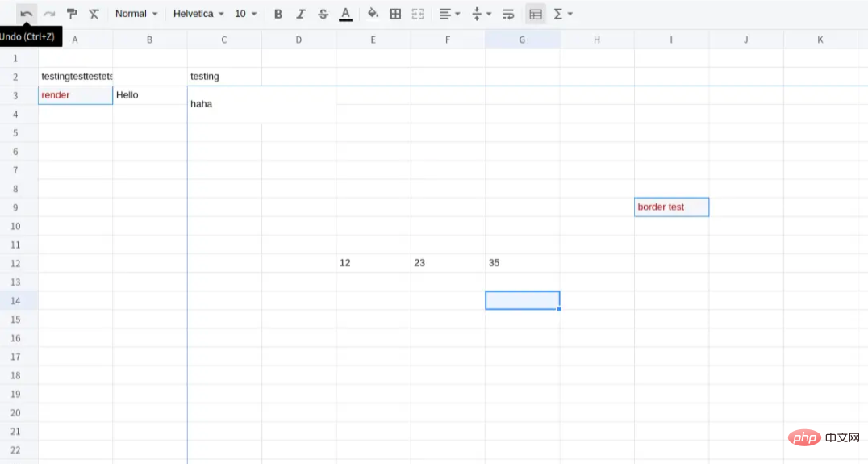Toggle strikethrough formatting

pos(323,14)
